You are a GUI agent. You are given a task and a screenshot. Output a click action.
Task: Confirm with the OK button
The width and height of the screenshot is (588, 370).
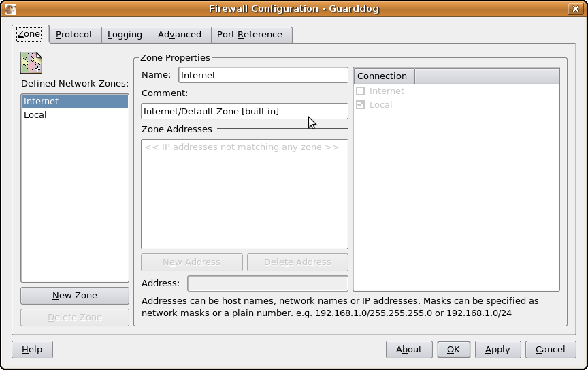click(453, 349)
